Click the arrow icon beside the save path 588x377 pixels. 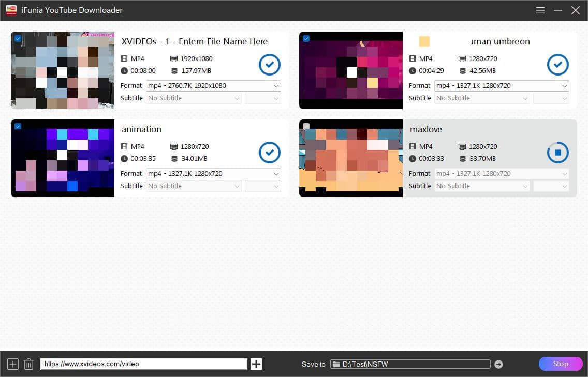pyautogui.click(x=498, y=364)
